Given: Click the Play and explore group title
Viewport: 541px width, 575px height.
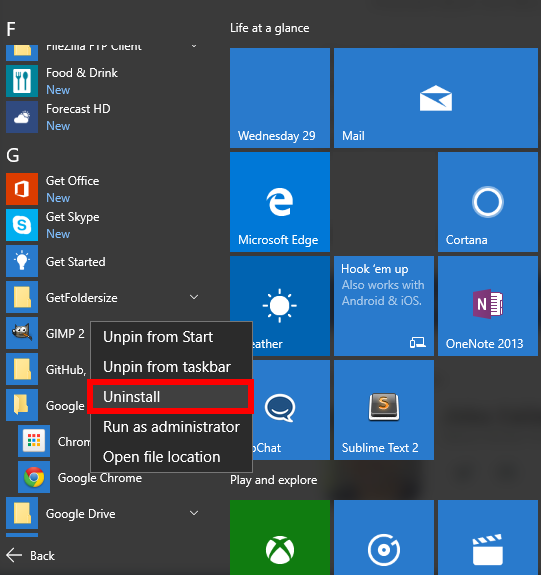Looking at the screenshot, I should (274, 480).
